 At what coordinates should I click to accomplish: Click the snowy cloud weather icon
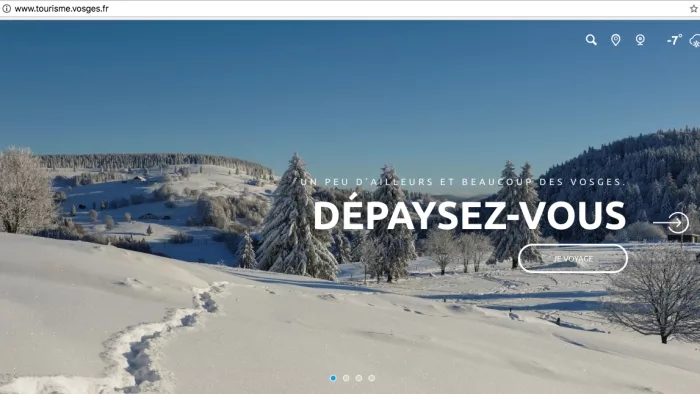pyautogui.click(x=695, y=41)
